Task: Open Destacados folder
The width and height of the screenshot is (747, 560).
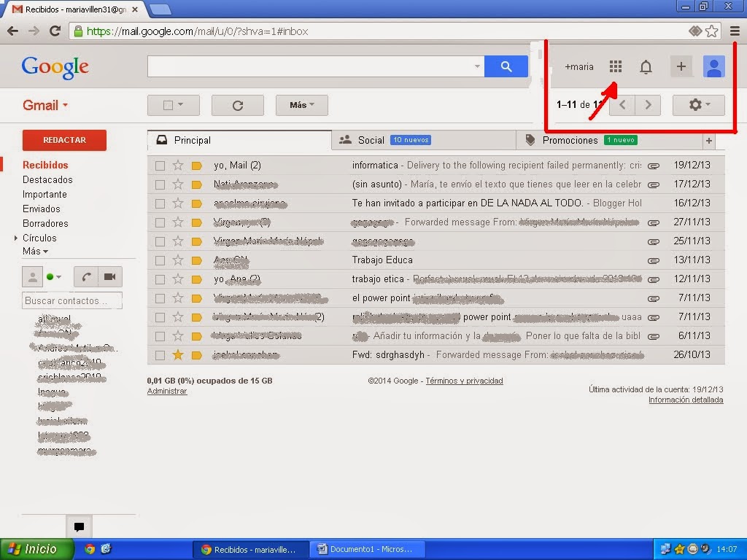Action: tap(47, 179)
